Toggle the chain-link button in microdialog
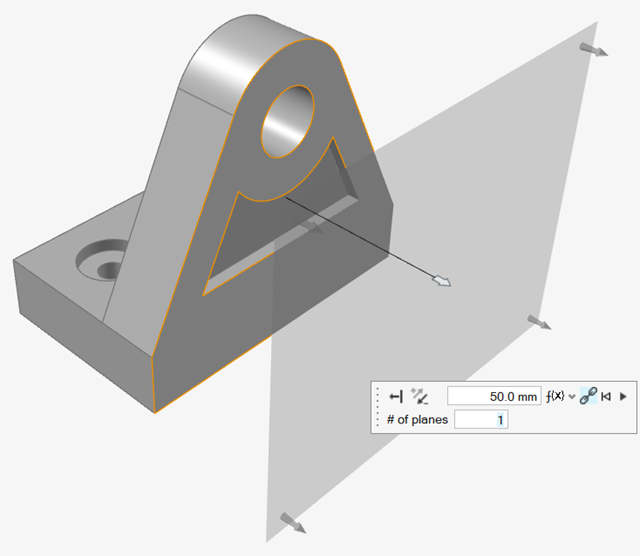Viewport: 640px width, 556px height. point(588,396)
